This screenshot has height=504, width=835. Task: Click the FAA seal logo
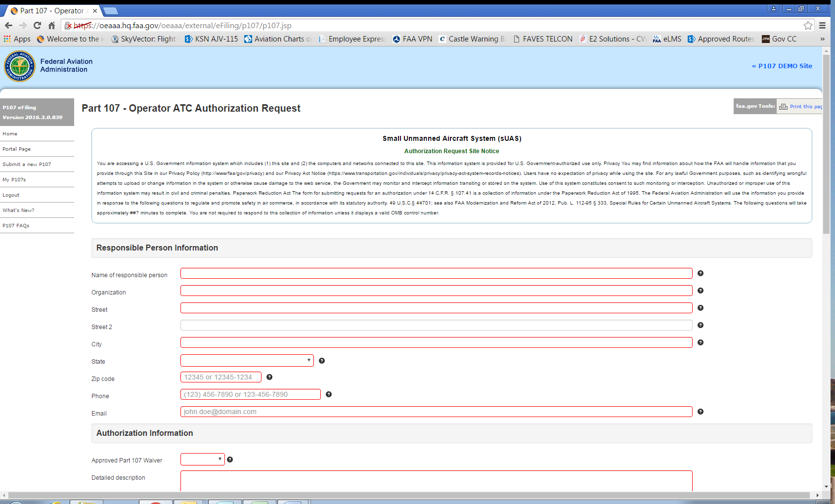pyautogui.click(x=20, y=66)
